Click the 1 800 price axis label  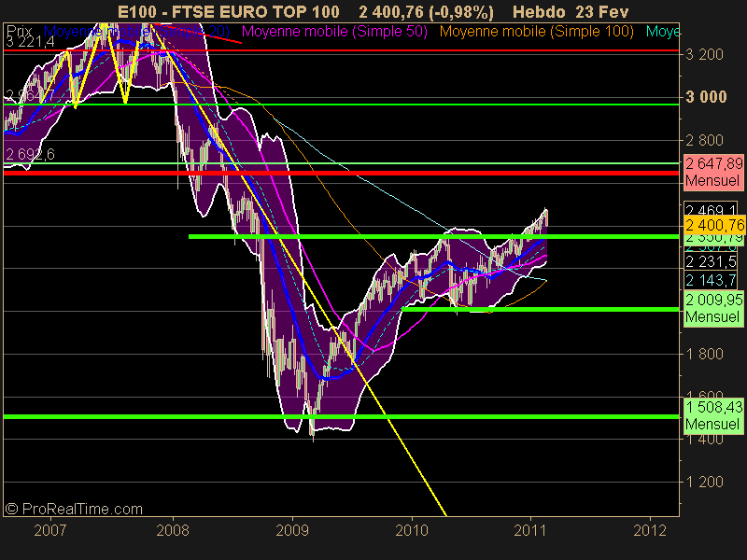(x=704, y=354)
